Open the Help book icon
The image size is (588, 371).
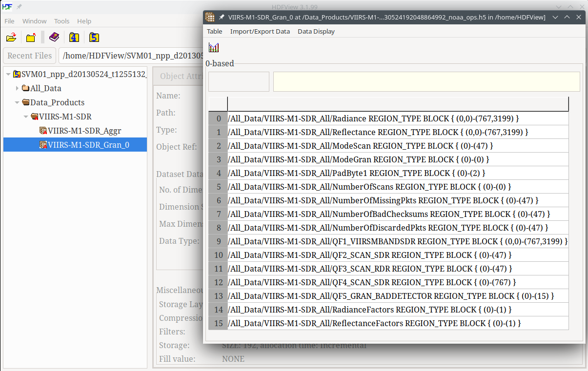pyautogui.click(x=54, y=38)
